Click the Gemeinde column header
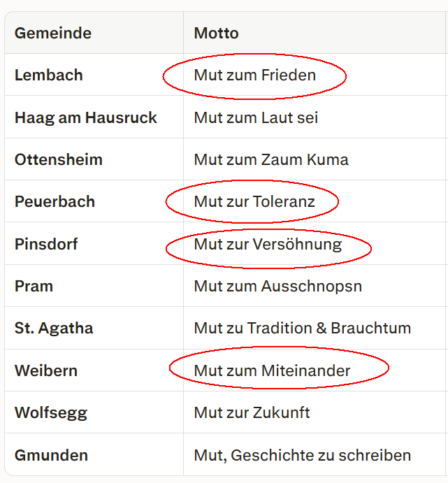The image size is (448, 483). (x=53, y=33)
